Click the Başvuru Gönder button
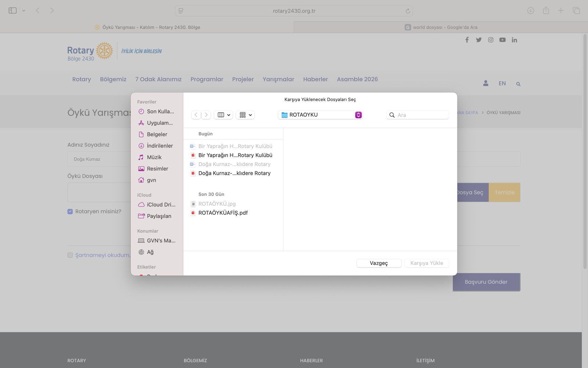The height and width of the screenshot is (368, 588). pos(486,282)
